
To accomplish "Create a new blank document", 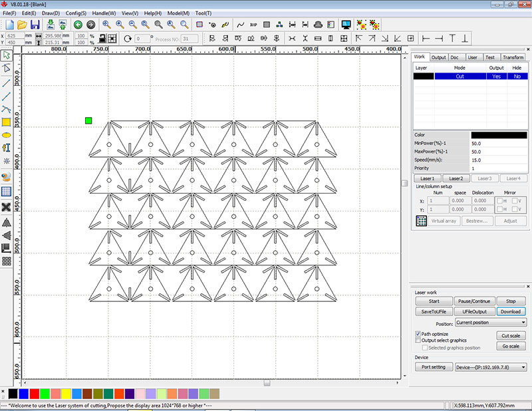I will point(9,25).
